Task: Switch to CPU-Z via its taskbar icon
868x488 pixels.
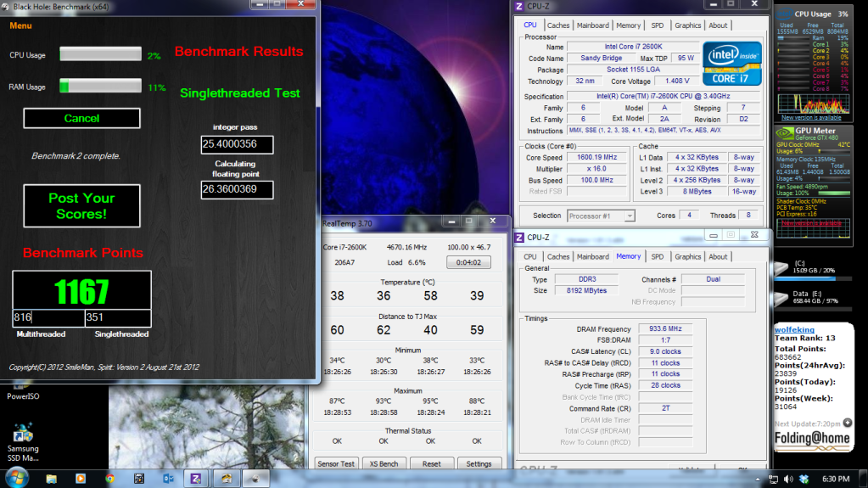Action: pos(196,479)
